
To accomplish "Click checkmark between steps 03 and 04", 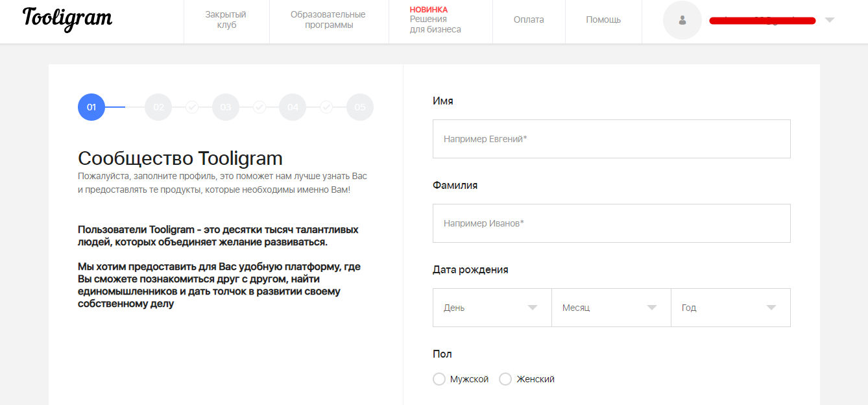I will click(259, 107).
